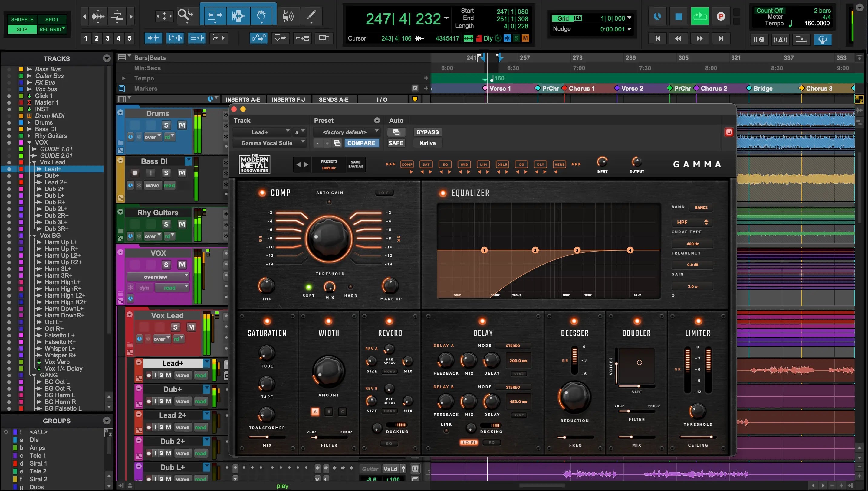The width and height of the screenshot is (868, 491).
Task: Click the Record enable transport button
Action: pos(721,16)
